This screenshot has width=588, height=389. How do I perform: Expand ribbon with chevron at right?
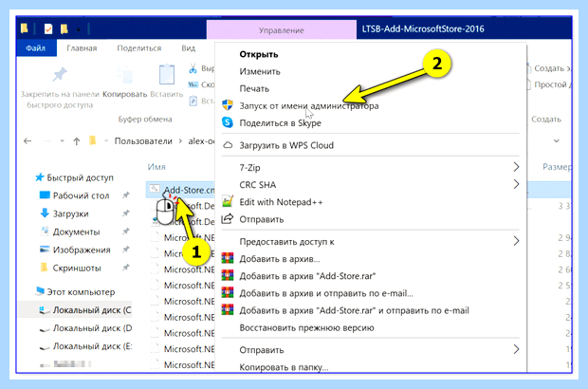tap(557, 141)
